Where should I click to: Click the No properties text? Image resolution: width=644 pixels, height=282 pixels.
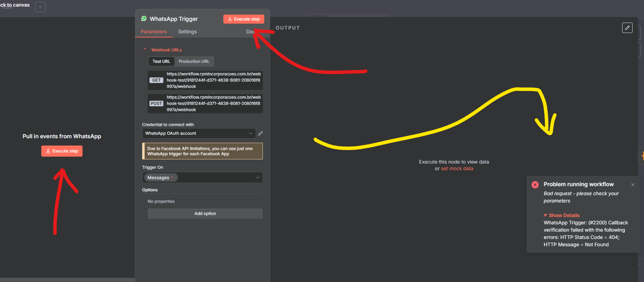pyautogui.click(x=161, y=201)
